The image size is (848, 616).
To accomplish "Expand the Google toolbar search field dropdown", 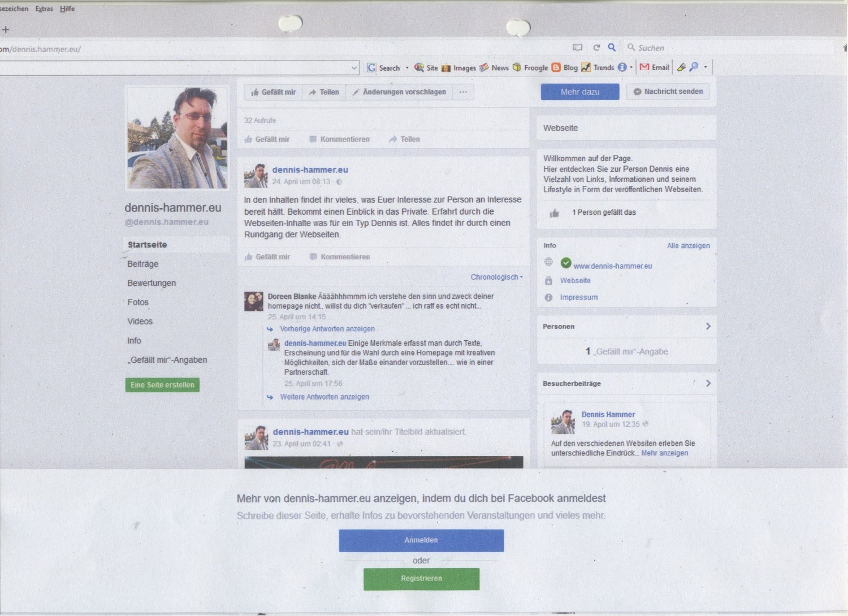I will (x=354, y=68).
